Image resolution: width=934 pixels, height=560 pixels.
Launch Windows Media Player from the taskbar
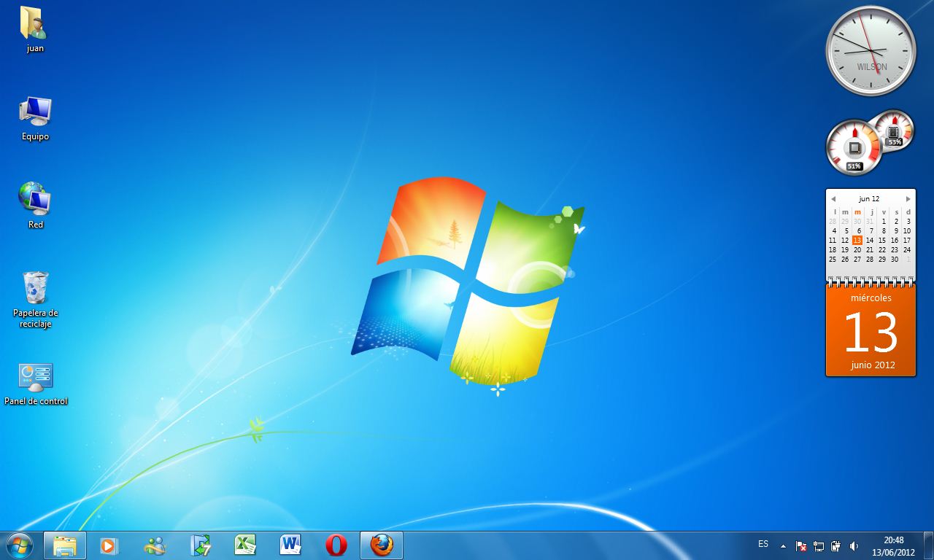click(x=109, y=544)
